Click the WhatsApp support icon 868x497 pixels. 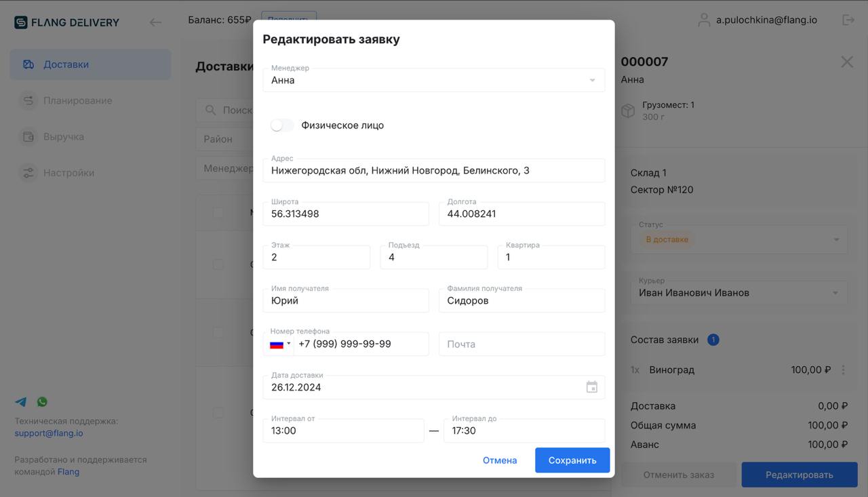pyautogui.click(x=42, y=402)
